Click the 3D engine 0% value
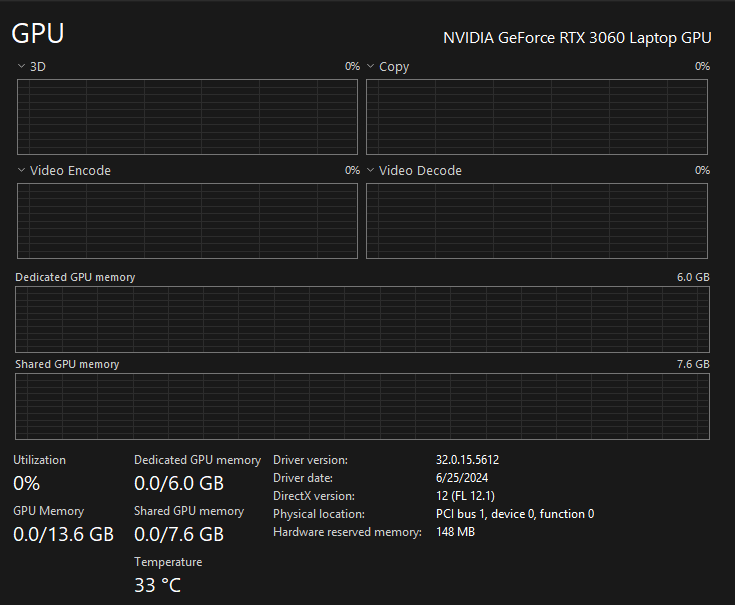Image resolution: width=735 pixels, height=605 pixels. (x=352, y=67)
